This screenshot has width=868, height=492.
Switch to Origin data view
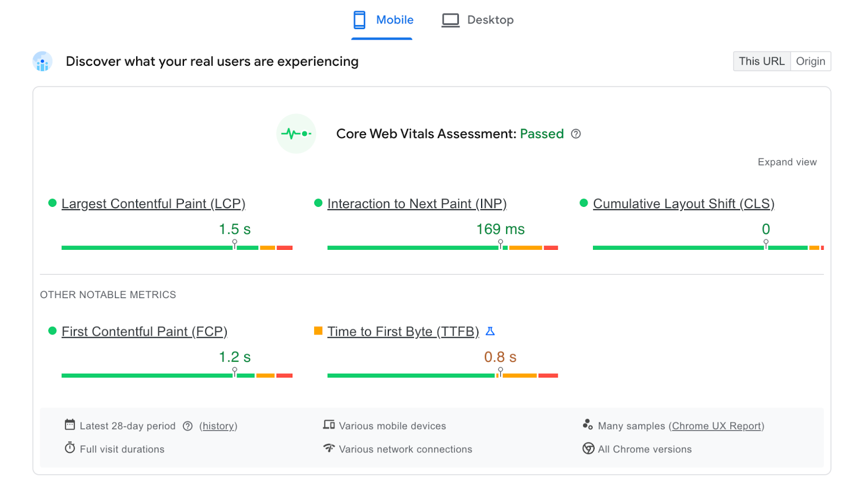pyautogui.click(x=810, y=61)
